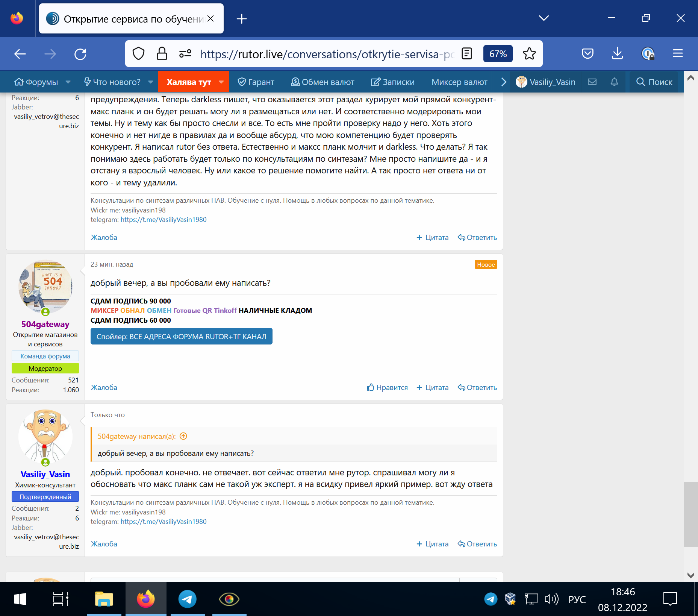Click the page's vertical scrollbar thumb

click(690, 514)
